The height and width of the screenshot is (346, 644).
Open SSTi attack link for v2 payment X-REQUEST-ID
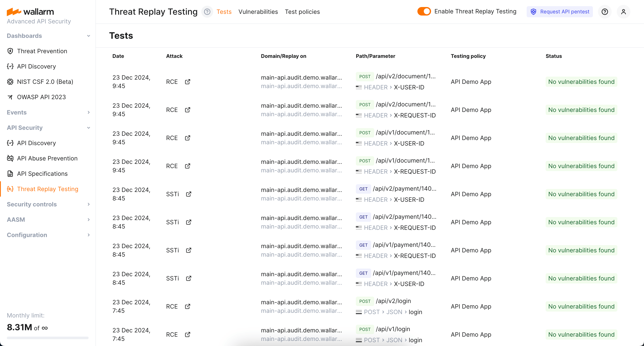(x=189, y=222)
